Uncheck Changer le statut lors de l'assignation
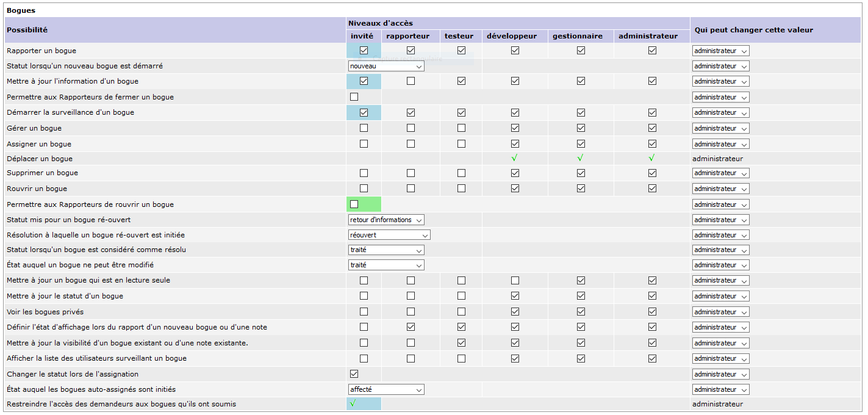Viewport: 868px width, 415px height. pos(354,374)
